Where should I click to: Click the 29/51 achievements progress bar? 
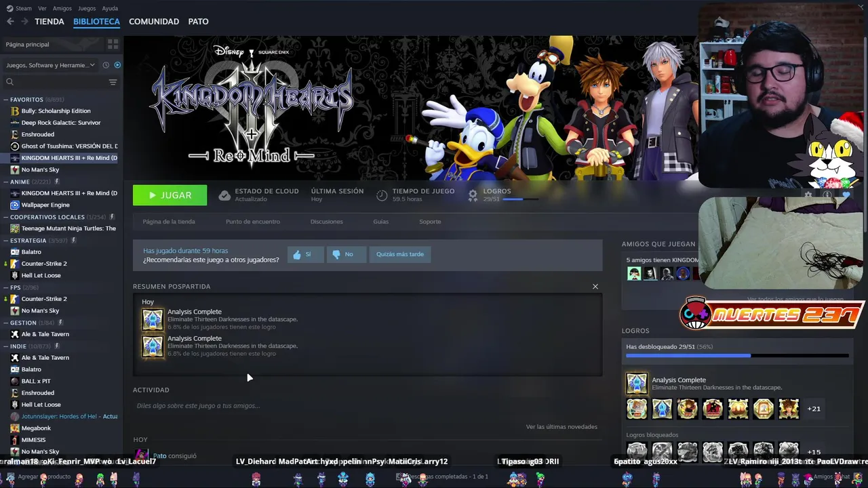tap(737, 355)
